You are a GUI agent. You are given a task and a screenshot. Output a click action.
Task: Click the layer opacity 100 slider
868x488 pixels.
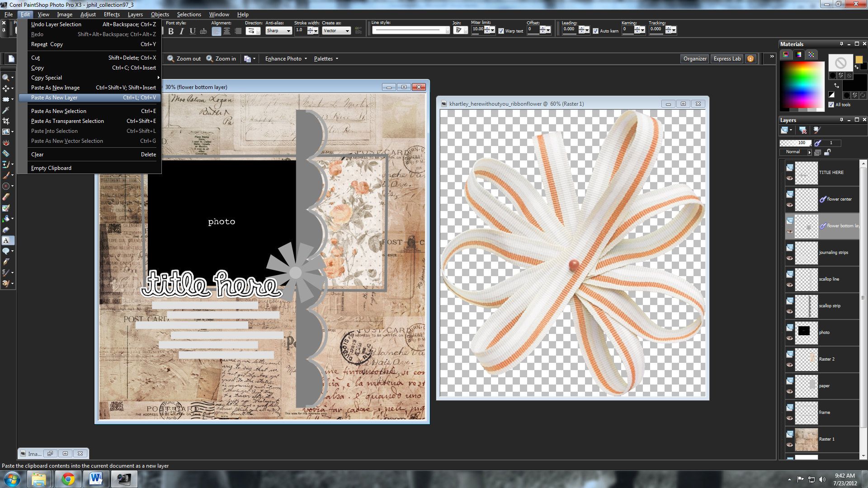tap(795, 143)
